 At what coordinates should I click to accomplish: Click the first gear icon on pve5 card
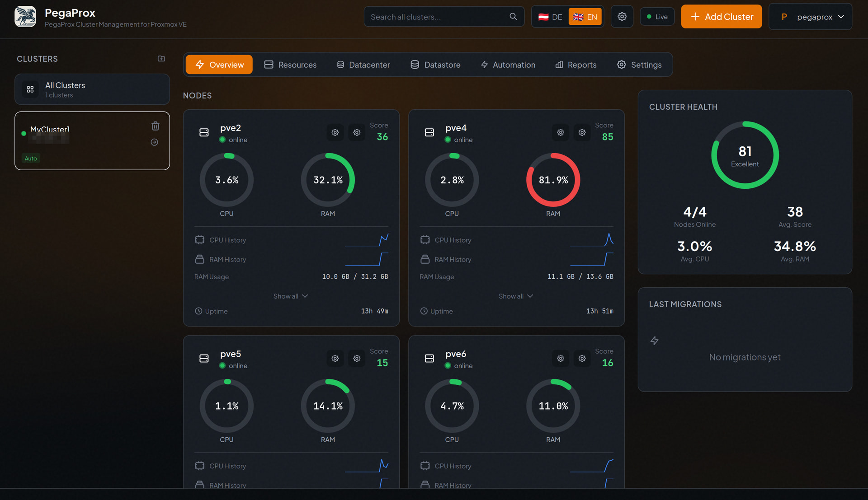pos(335,358)
